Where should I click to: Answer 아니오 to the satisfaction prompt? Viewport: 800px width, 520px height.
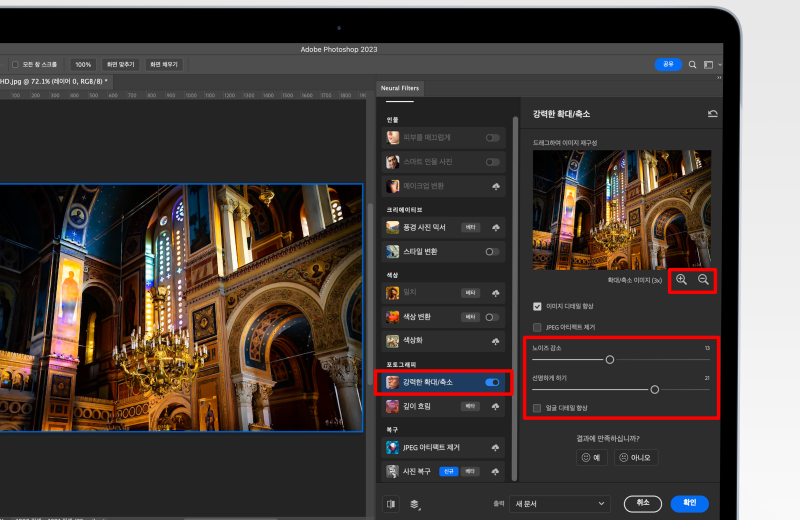636,457
